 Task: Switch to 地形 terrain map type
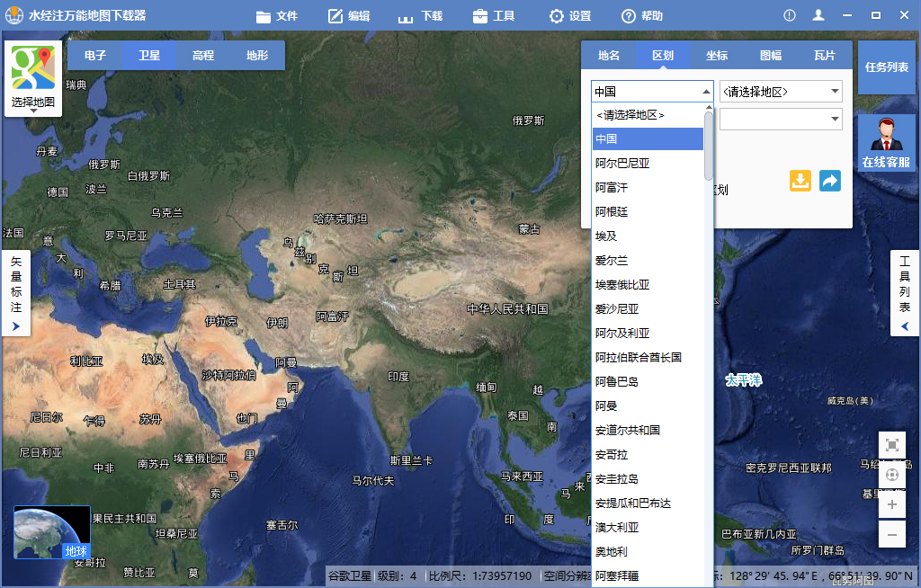coord(255,55)
